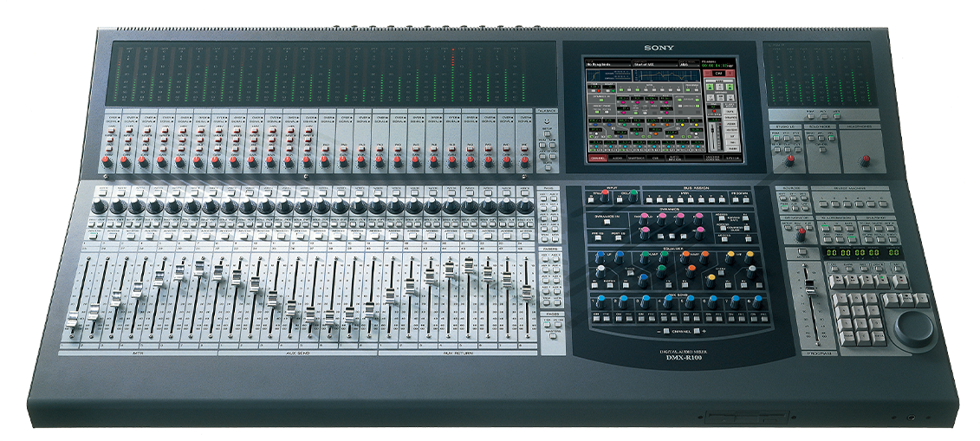Click the Aux Send 1 blue knob

[x=601, y=302]
